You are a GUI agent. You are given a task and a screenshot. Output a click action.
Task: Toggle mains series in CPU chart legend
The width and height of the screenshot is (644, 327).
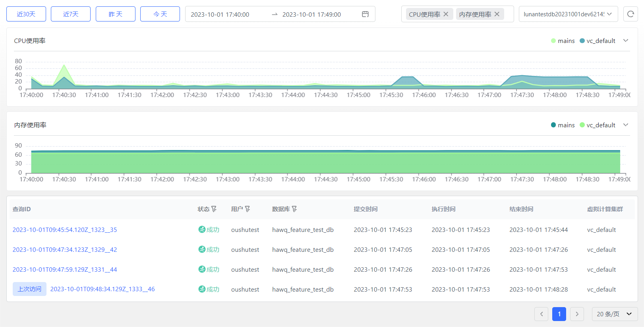pos(563,41)
